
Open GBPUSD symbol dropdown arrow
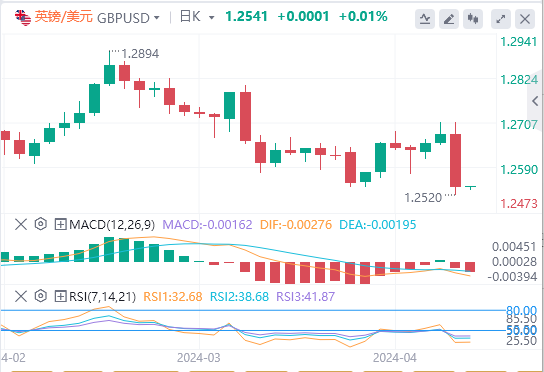pos(157,17)
